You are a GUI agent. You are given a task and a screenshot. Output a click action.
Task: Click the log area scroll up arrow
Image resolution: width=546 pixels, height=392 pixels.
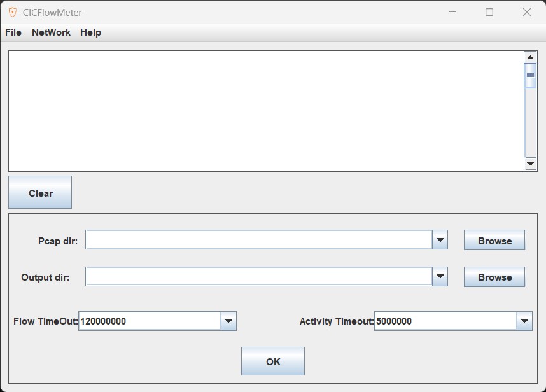[530, 57]
